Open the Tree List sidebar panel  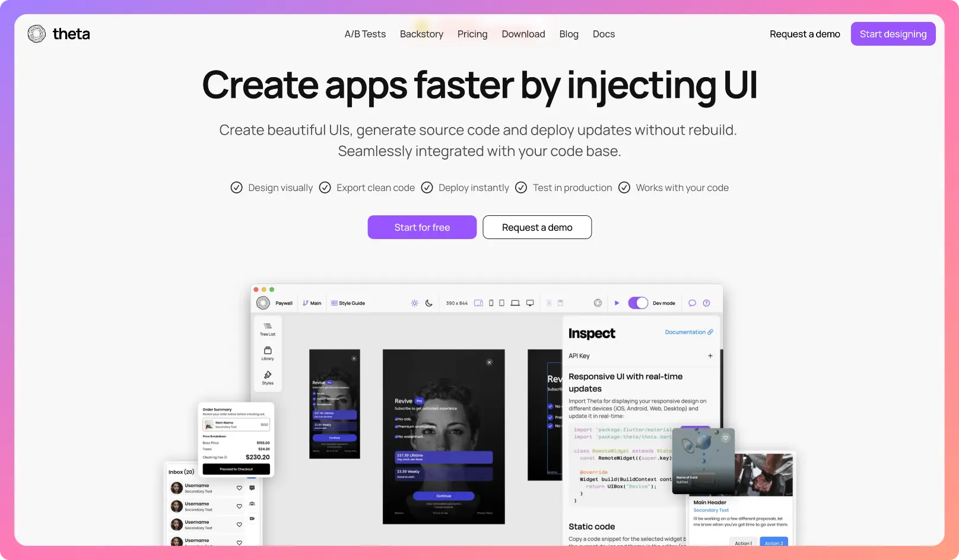coord(268,329)
